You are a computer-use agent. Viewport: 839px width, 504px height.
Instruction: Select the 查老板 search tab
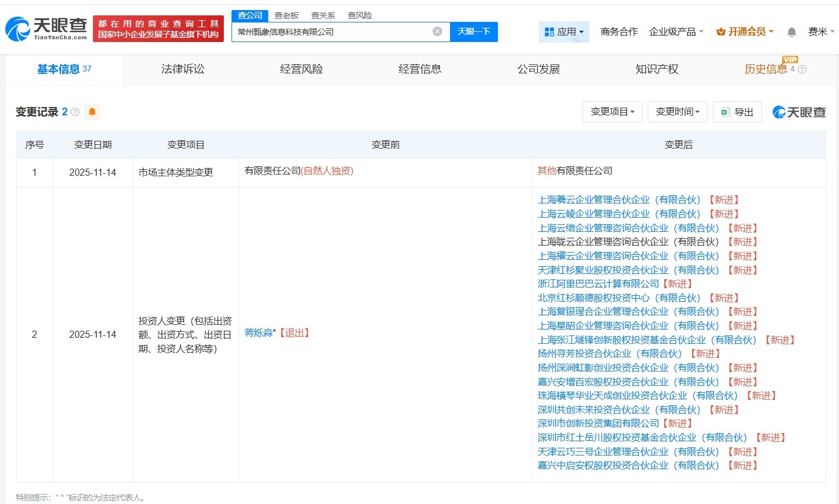pos(286,15)
